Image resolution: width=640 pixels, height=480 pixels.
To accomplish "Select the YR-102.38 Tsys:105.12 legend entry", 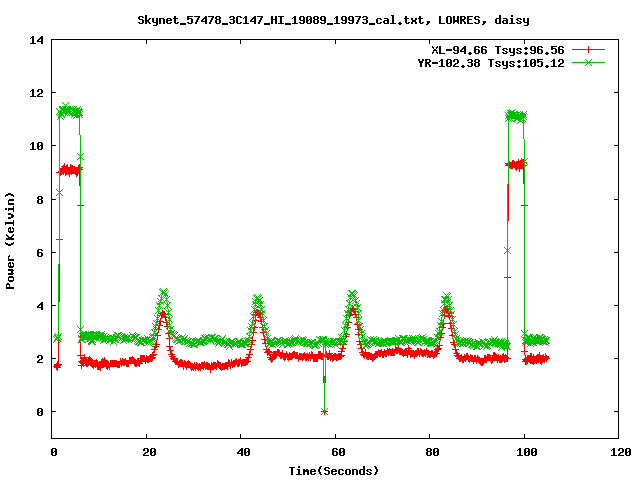I will 491,63.
